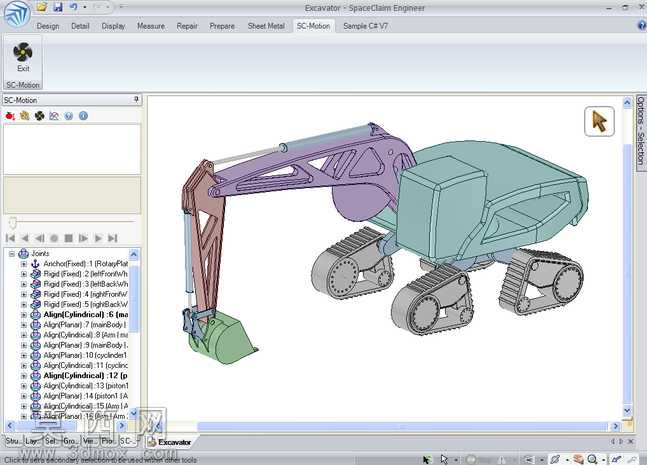Click the Exit SC-Motion fan button
The image size is (647, 465).
point(23,57)
